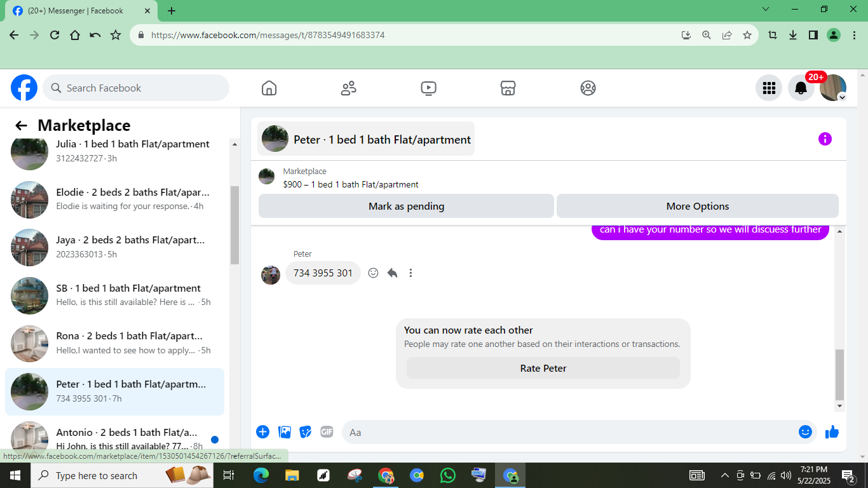The image size is (868, 488).
Task: Open the Antonio 2 beds 1 bath conversation
Action: click(x=114, y=435)
